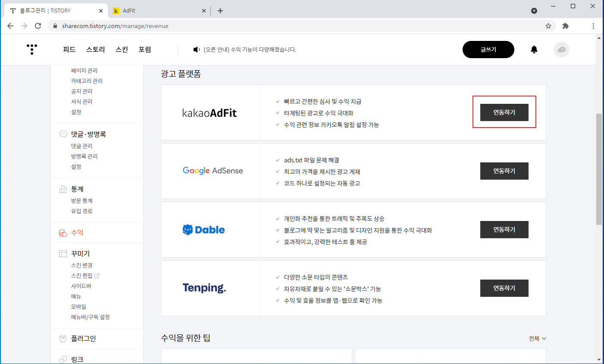Screen dimensions: 604x364
Task: Open 설정 under 댓글·방명록
Action: pos(76,167)
